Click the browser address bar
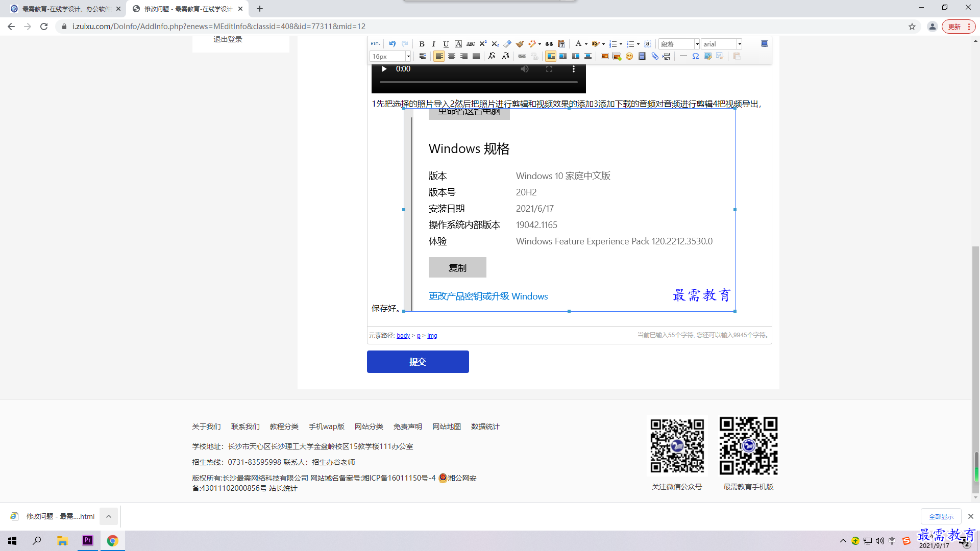The height and width of the screenshot is (551, 980). [x=480, y=27]
